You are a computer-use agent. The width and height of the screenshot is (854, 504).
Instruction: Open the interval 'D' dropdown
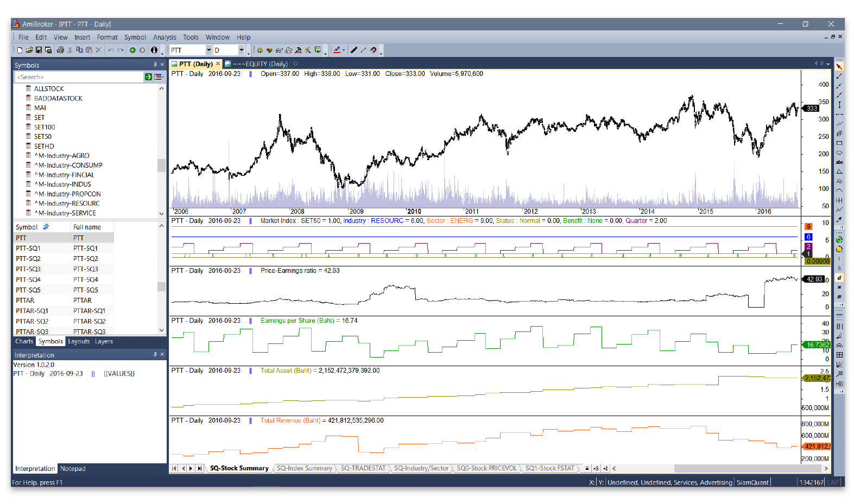pos(242,50)
